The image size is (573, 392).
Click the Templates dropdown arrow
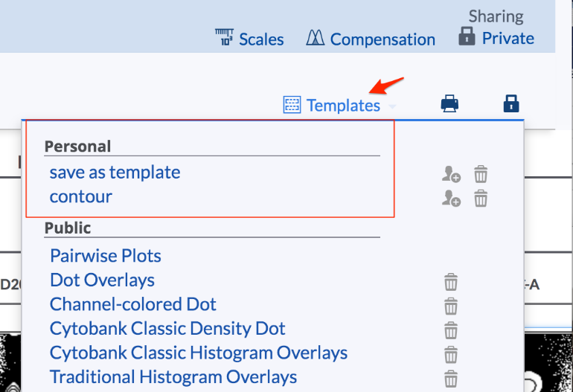point(392,106)
